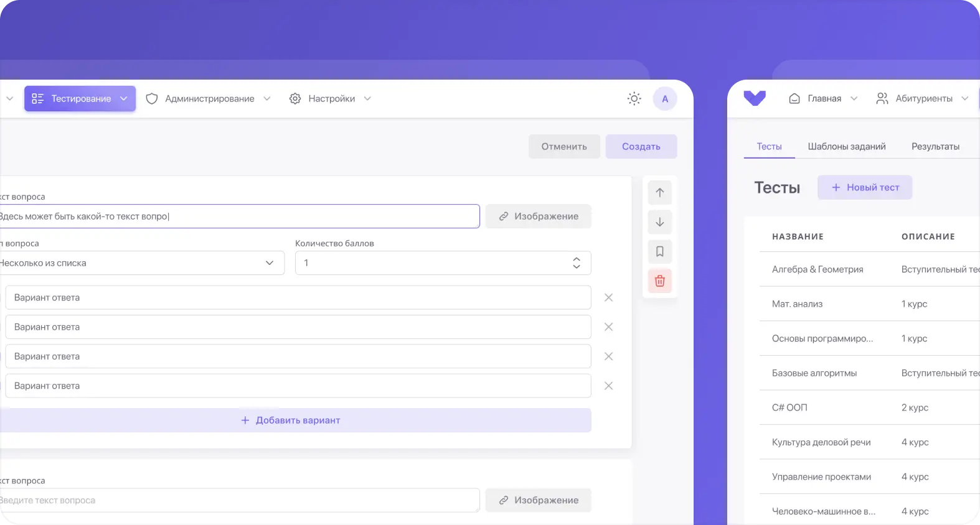The image size is (980, 525).
Task: Focus the first question text field
Action: [240, 216]
